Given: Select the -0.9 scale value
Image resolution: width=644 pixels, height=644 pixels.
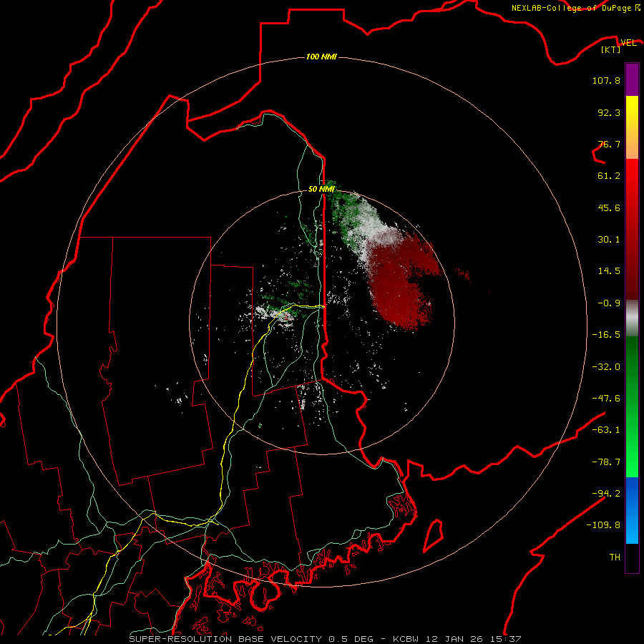Looking at the screenshot, I should coord(609,303).
